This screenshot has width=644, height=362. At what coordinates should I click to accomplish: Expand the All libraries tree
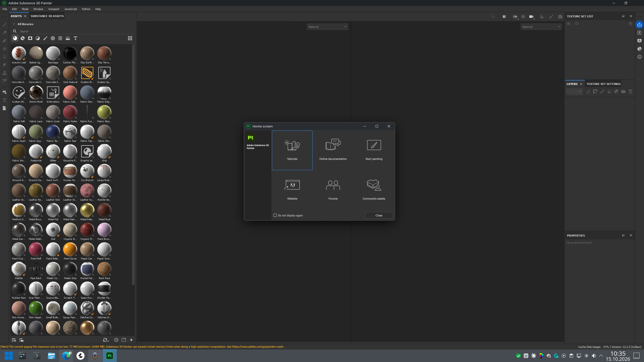point(14,24)
